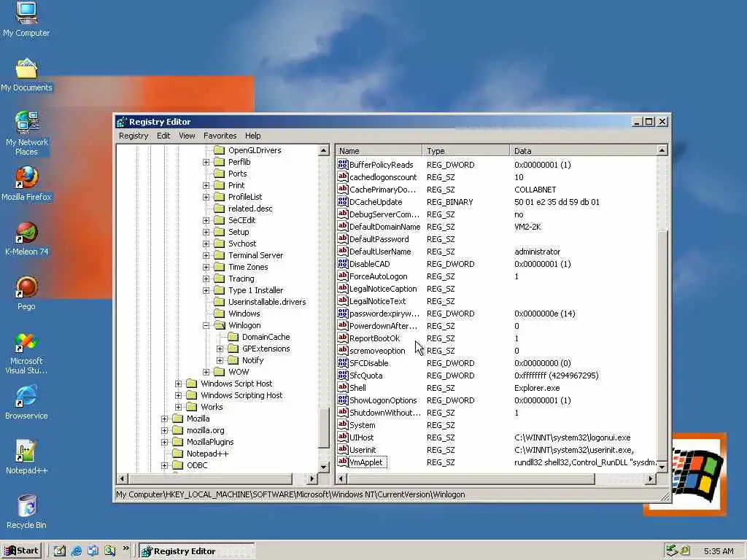Select the Userinstallable.drivers key
This screenshot has height=560, width=747.
click(267, 302)
